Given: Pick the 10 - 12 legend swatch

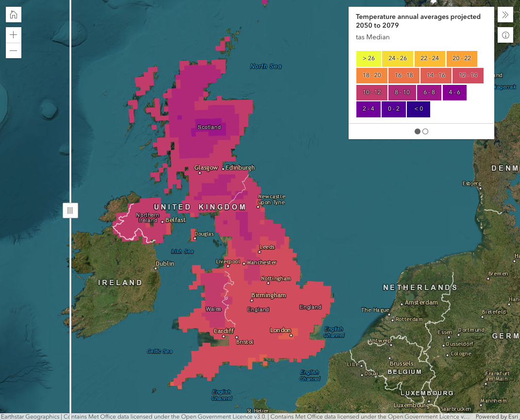Looking at the screenshot, I should coord(371,92).
